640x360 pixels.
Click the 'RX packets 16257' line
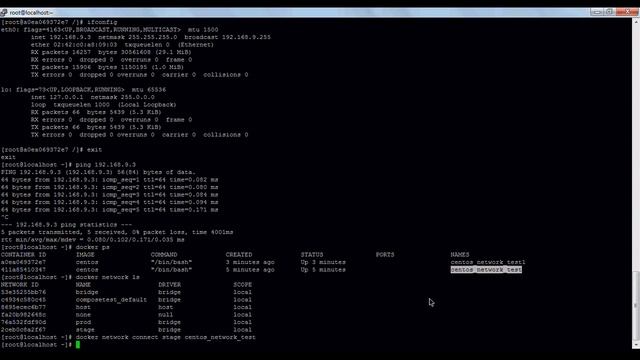111,52
